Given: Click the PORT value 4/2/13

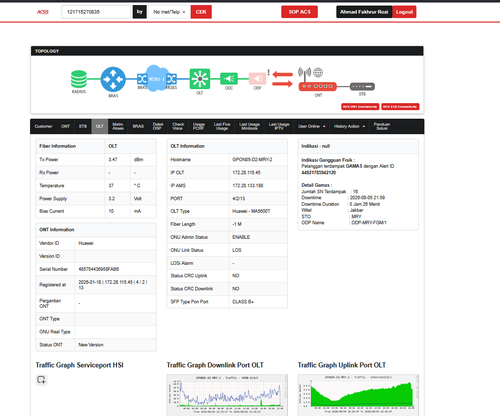Looking at the screenshot, I should pyautogui.click(x=239, y=199).
